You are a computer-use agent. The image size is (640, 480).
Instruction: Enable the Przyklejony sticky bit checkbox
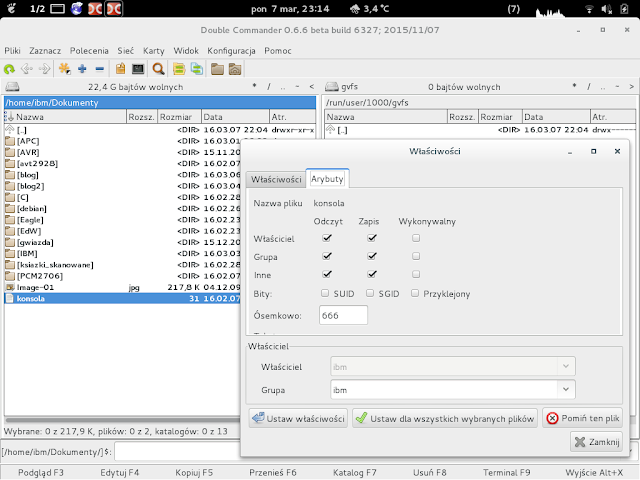coord(415,293)
